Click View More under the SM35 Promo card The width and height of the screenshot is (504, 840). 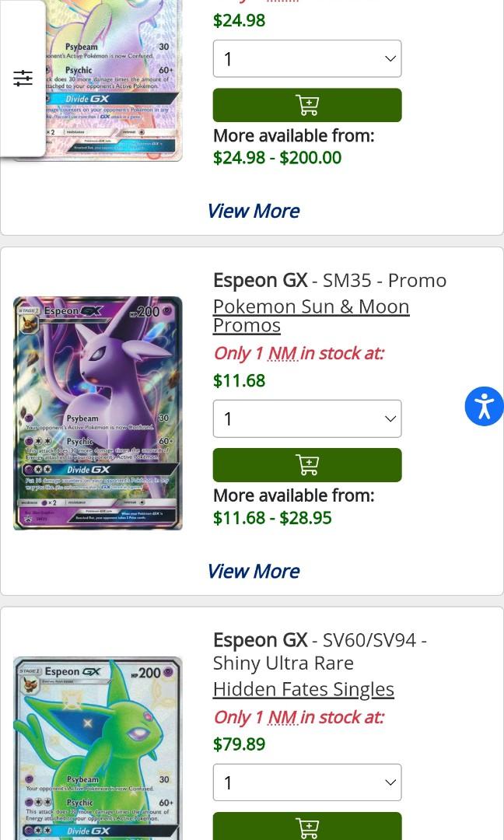tap(254, 571)
